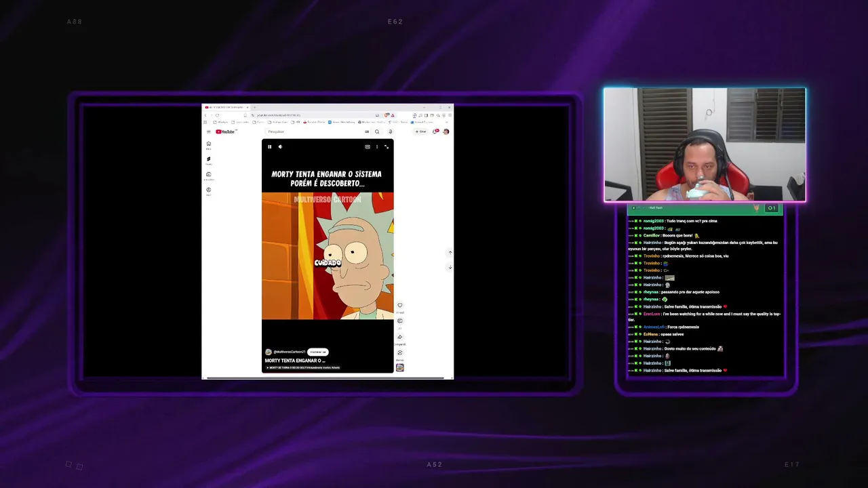Open the Short's linked-video chip below the title
Screen dimensions: 868x488
pos(302,368)
